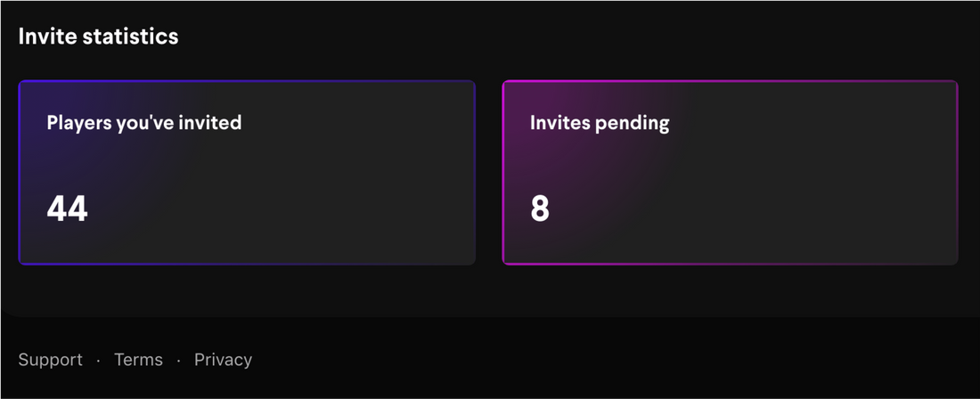980x399 pixels.
Task: Open the Terms link
Action: coord(138,360)
